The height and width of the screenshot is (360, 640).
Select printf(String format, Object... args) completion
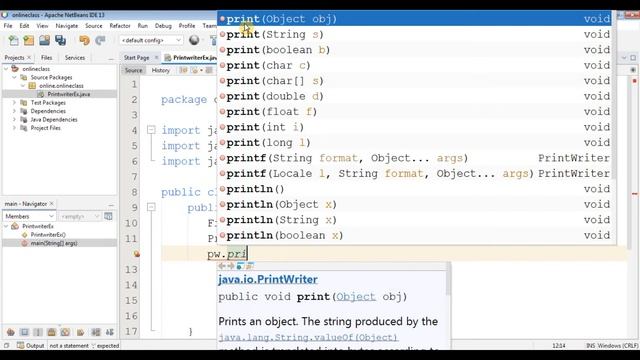[x=414, y=158]
